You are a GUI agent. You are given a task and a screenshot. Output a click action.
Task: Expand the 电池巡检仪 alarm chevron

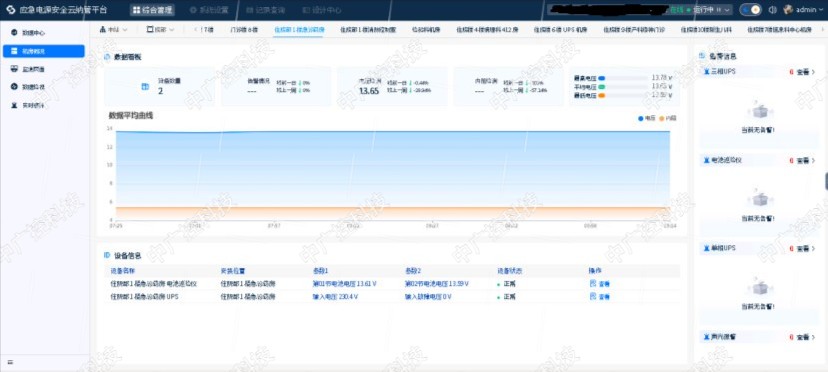click(x=814, y=160)
